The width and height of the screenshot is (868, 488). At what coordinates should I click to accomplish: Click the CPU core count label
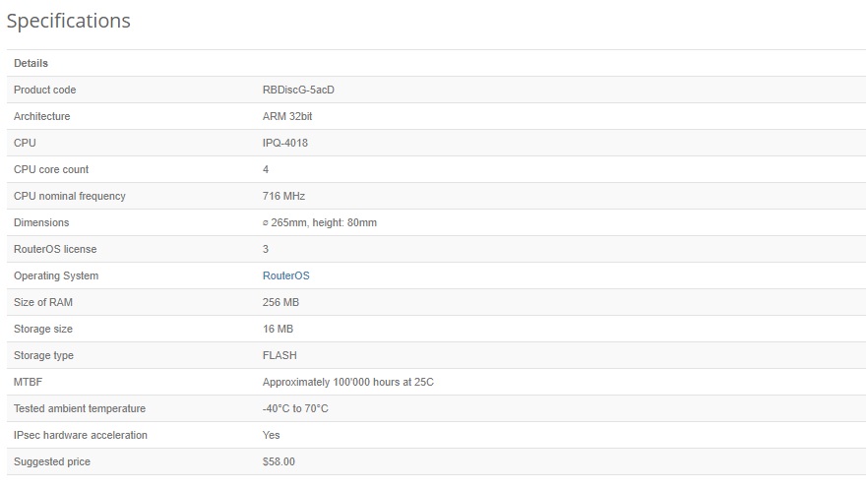coord(51,170)
